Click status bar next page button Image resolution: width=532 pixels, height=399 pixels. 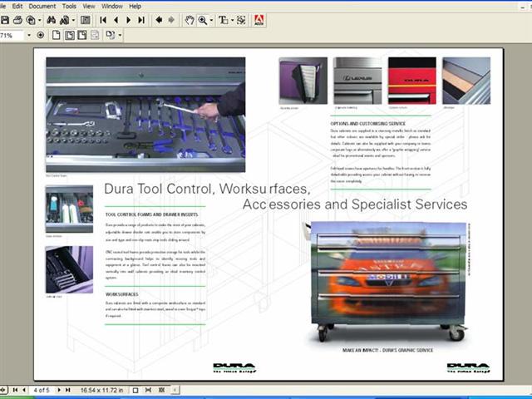click(x=59, y=390)
